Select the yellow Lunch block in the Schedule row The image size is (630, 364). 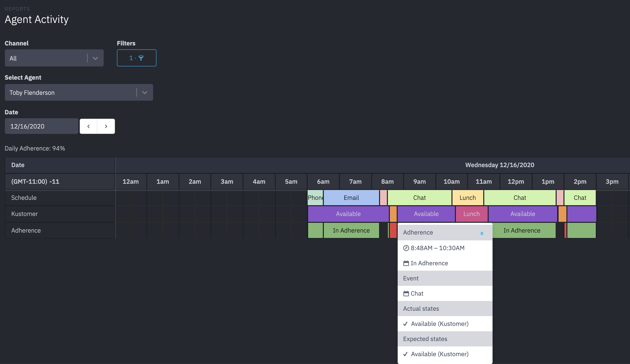(467, 198)
